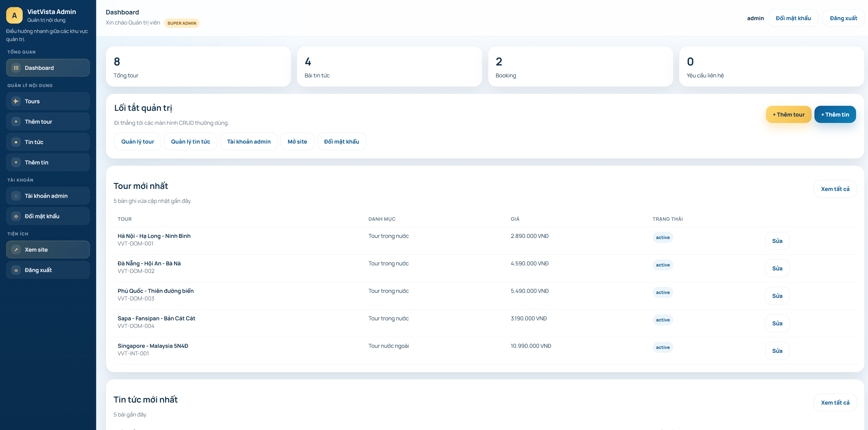Select Thêm tin in the sidebar
Image resolution: width=868 pixels, height=430 pixels.
click(48, 162)
